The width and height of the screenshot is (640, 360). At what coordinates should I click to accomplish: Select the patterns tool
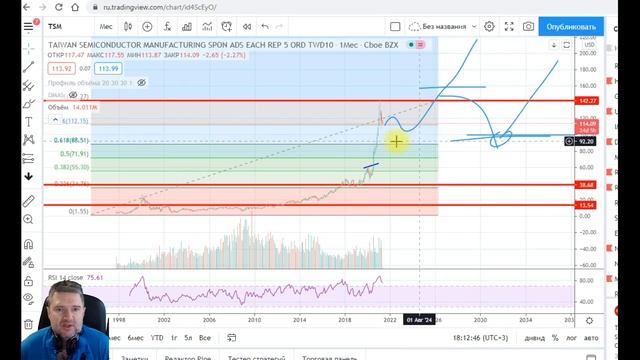tap(29, 140)
